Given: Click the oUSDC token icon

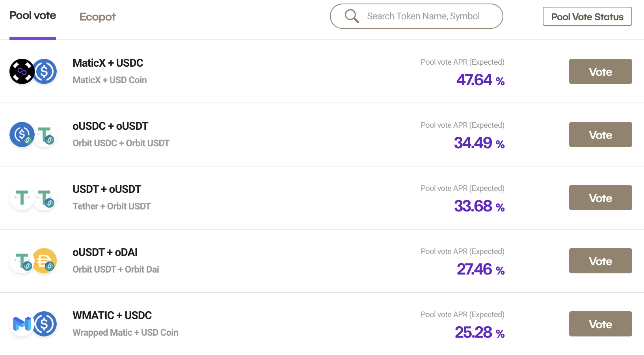Looking at the screenshot, I should point(22,135).
